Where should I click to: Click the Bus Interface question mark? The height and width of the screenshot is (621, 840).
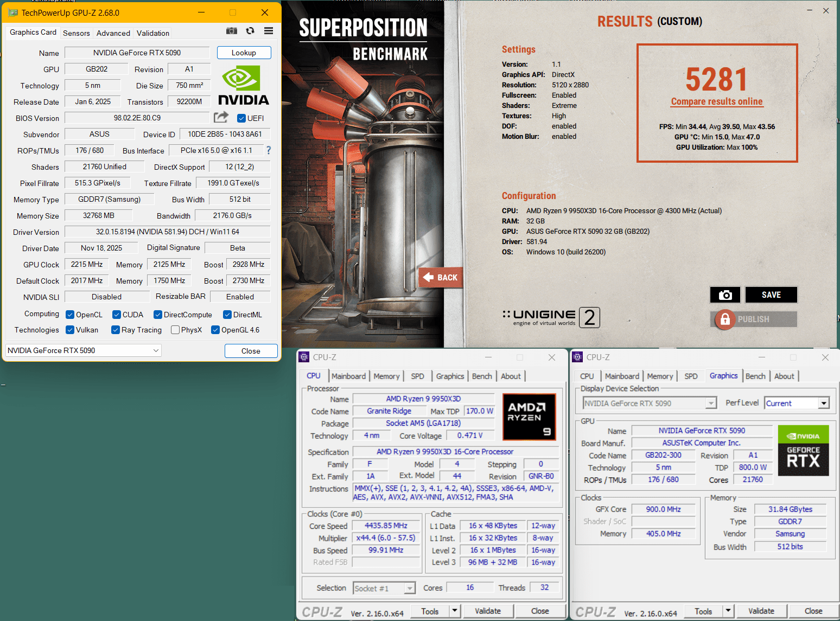(268, 150)
